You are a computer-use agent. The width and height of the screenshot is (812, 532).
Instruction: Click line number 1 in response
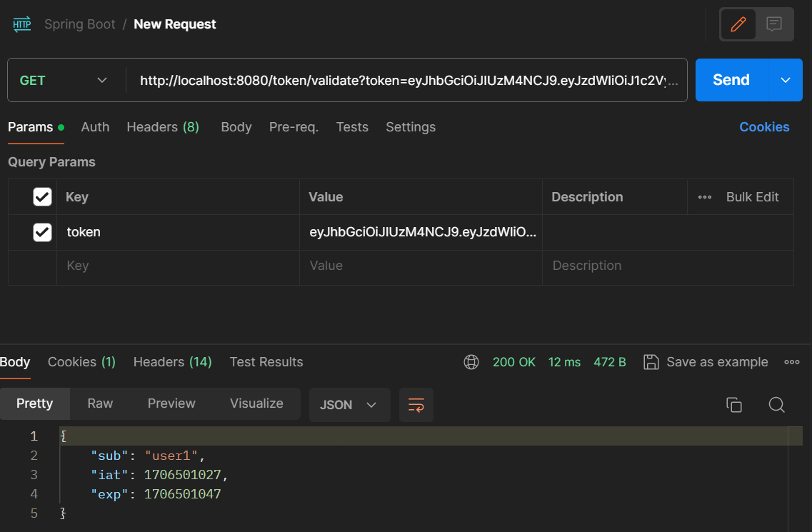coord(34,436)
